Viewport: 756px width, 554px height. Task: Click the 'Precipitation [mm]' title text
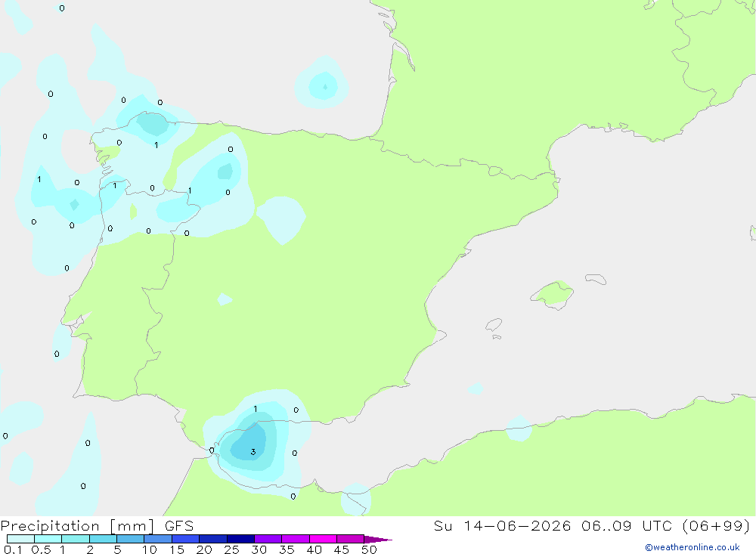point(78,526)
